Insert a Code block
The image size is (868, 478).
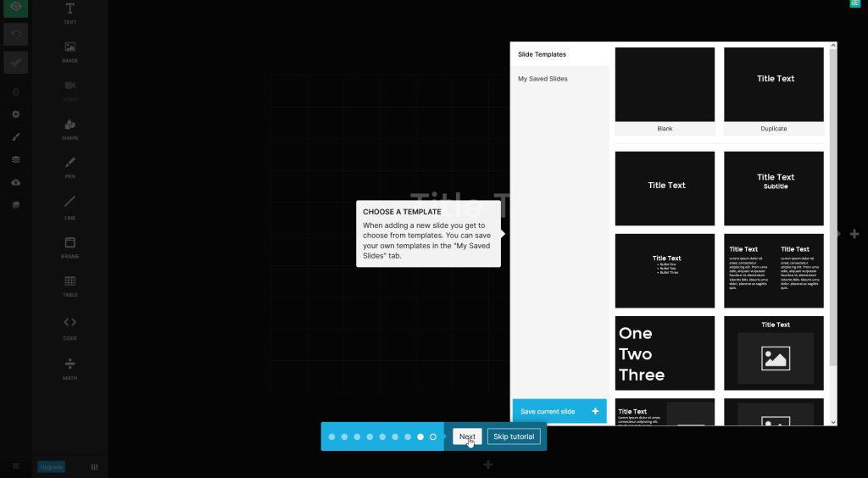pos(70,328)
